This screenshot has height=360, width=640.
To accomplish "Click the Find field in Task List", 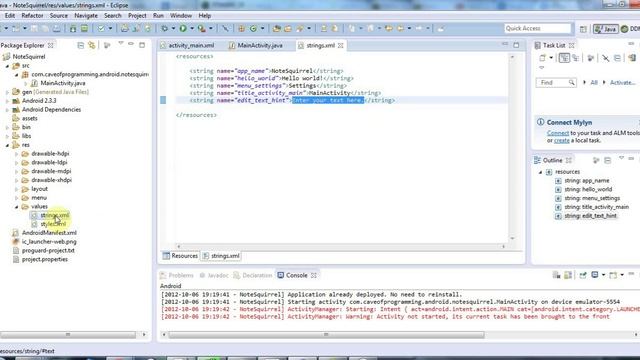I will tap(556, 82).
